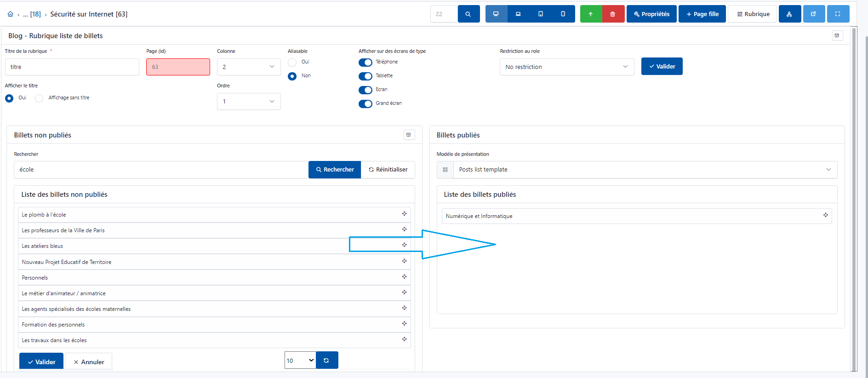This screenshot has height=378, width=868.
Task: Choose Affichage sans titre radio option
Action: click(x=40, y=98)
